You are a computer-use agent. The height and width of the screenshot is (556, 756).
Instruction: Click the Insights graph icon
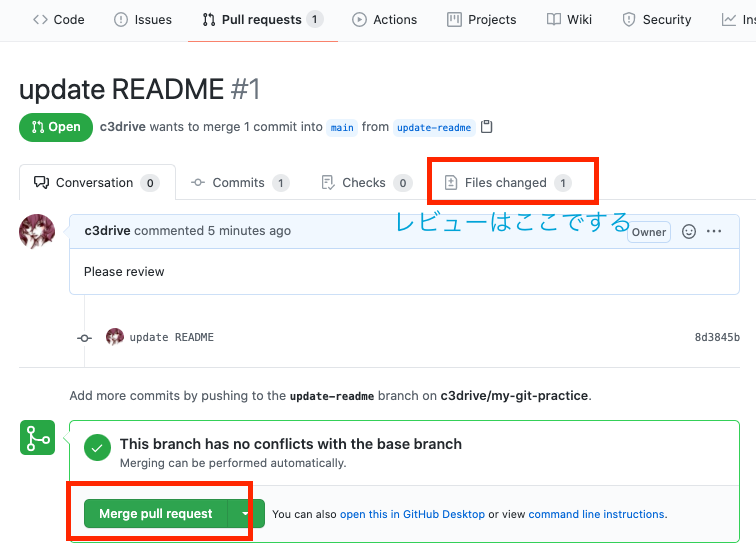point(729,20)
